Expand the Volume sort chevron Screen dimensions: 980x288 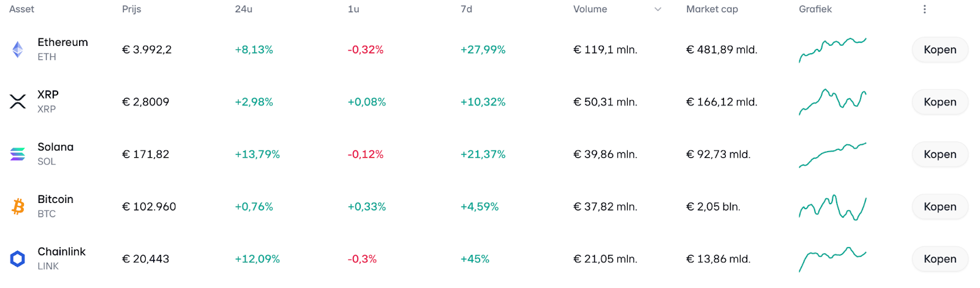pos(658,9)
